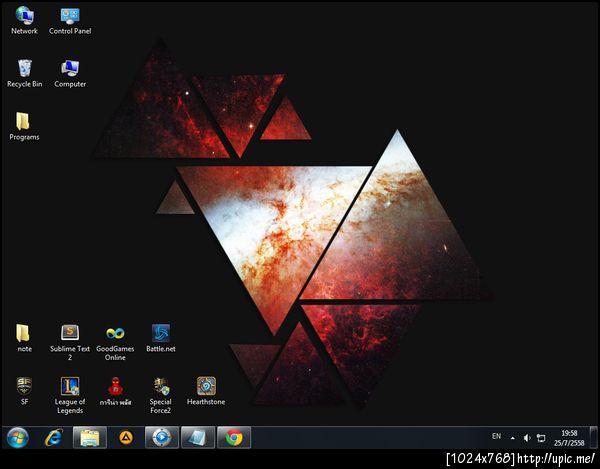
Task: Select the League of Legends shortcut
Action: tap(70, 396)
